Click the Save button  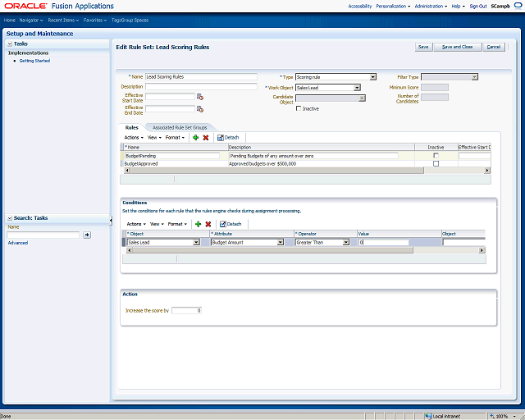(423, 47)
